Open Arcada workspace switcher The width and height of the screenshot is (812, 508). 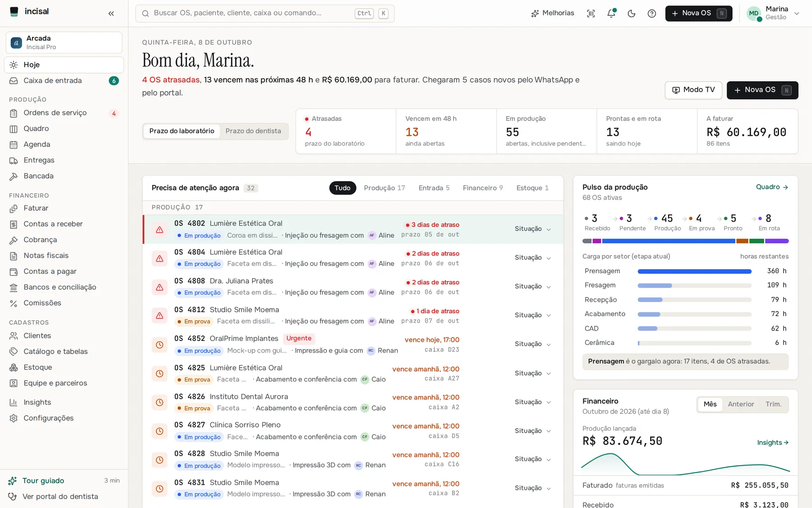point(64,42)
